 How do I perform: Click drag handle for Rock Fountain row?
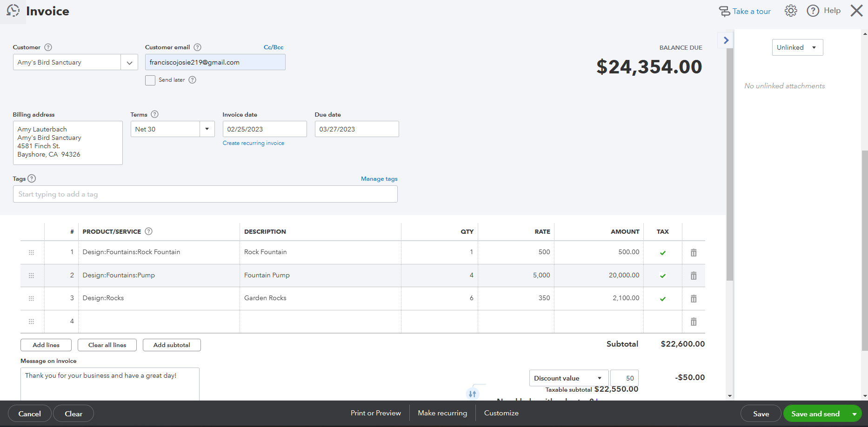click(32, 252)
